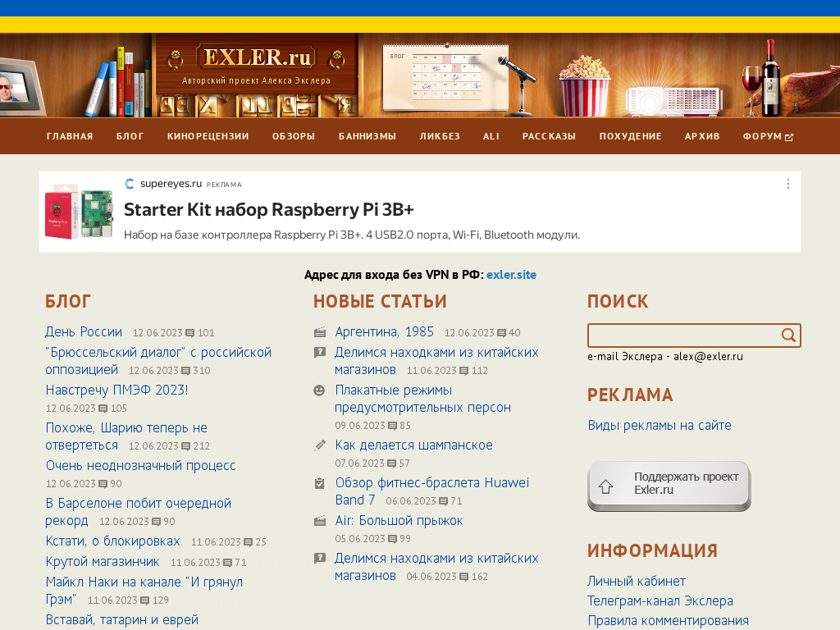This screenshot has height=630, width=840.
Task: Click the pencil icon beside Как делается шампанское
Action: 320,445
